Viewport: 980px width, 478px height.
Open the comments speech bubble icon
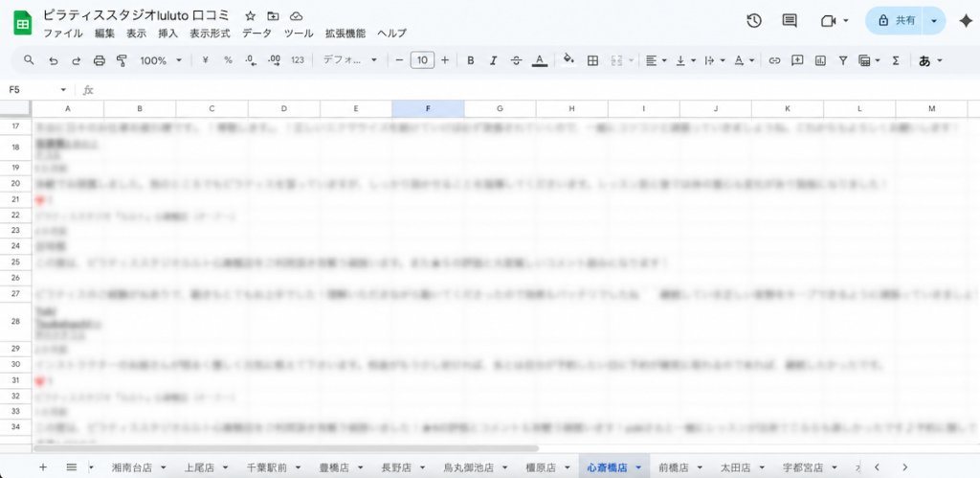[x=790, y=20]
